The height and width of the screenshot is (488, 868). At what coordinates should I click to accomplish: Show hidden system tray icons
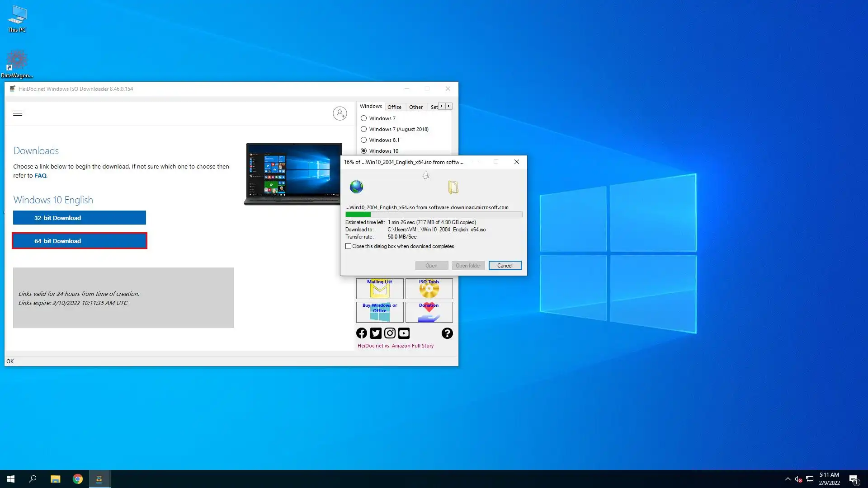click(x=788, y=479)
